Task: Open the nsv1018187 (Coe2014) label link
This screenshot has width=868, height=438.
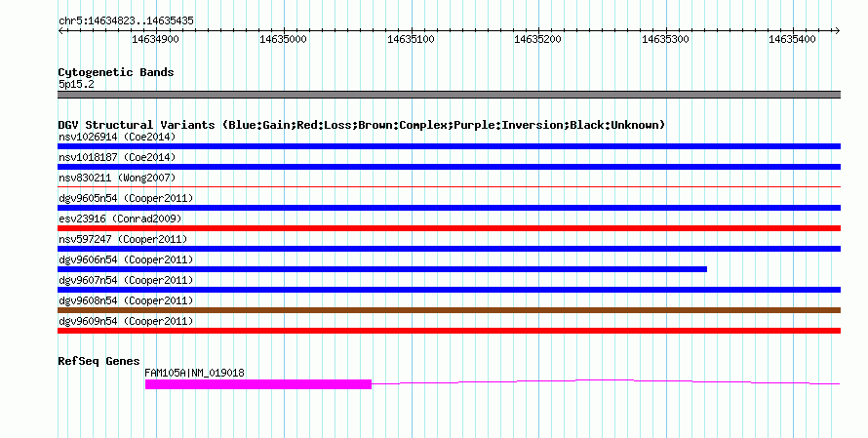Action: [x=117, y=157]
